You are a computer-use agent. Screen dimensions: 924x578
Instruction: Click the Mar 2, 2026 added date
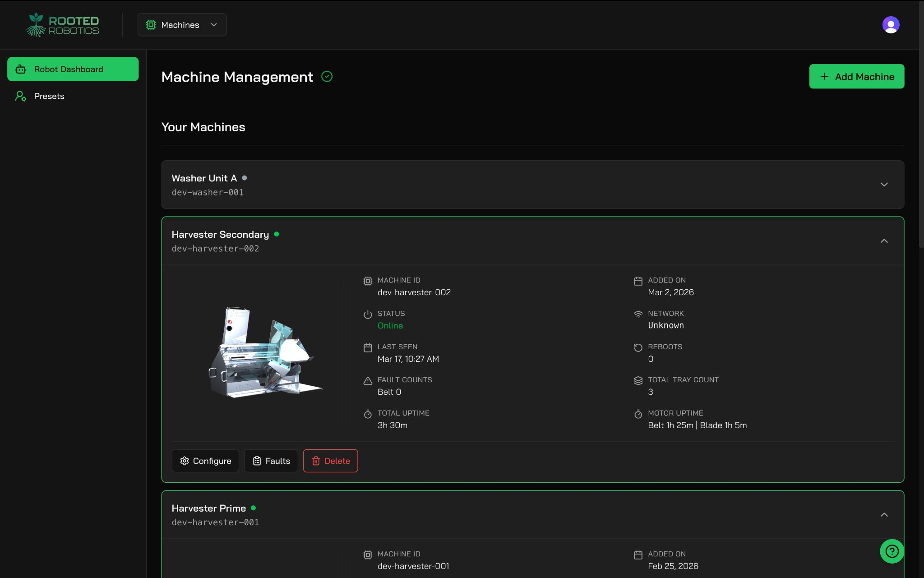pyautogui.click(x=670, y=292)
